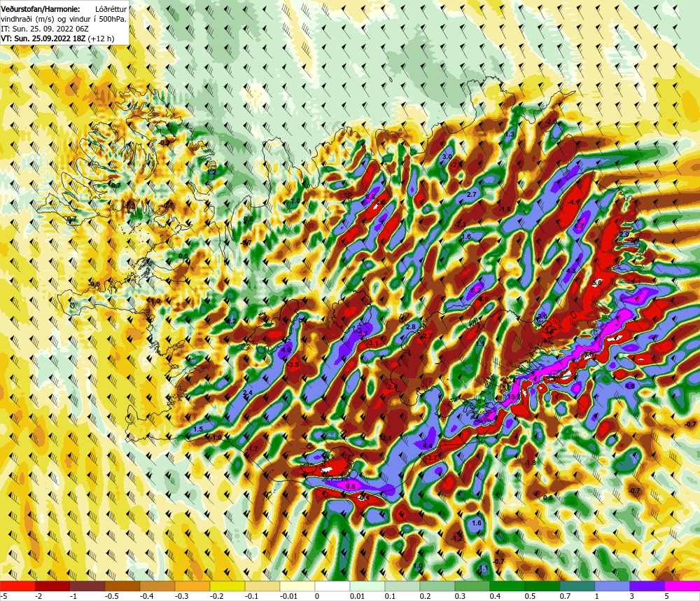Click the -3.7 value label on the map
This screenshot has width=700, height=601.
(x=432, y=458)
